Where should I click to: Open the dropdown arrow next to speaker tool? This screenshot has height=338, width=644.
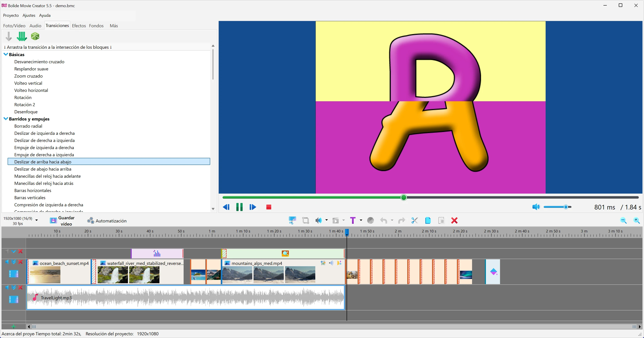[326, 220]
